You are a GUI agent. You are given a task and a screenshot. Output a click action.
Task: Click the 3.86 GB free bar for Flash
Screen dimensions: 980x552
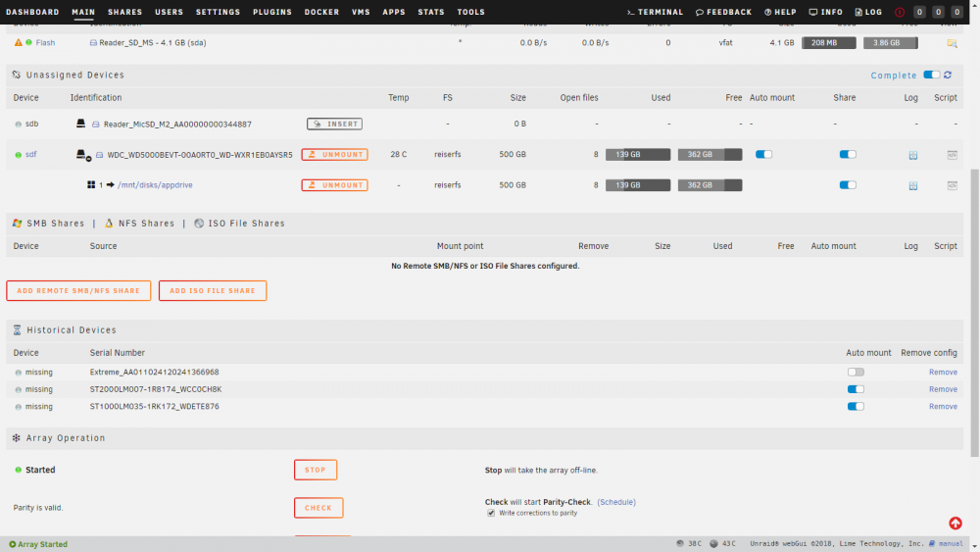click(891, 43)
